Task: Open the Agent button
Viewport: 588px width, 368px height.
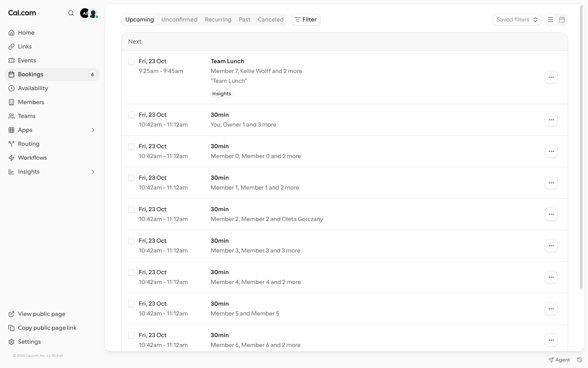Action: (559, 360)
